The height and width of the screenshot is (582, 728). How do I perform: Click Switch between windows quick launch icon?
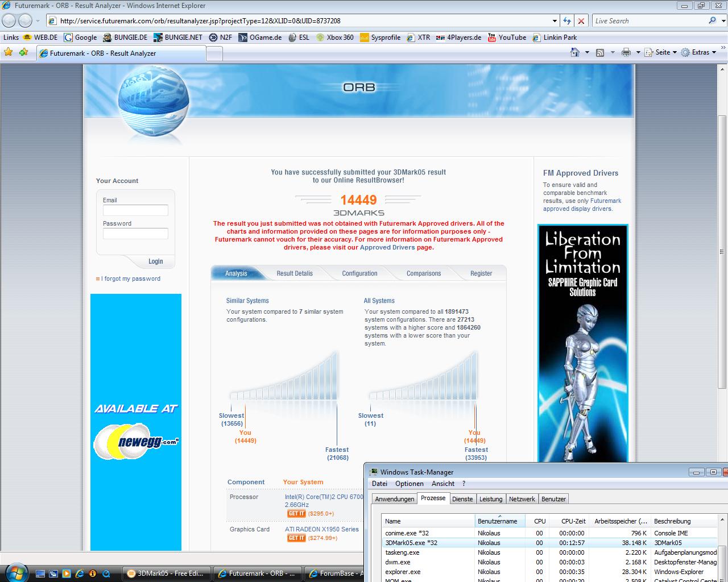[x=53, y=573]
